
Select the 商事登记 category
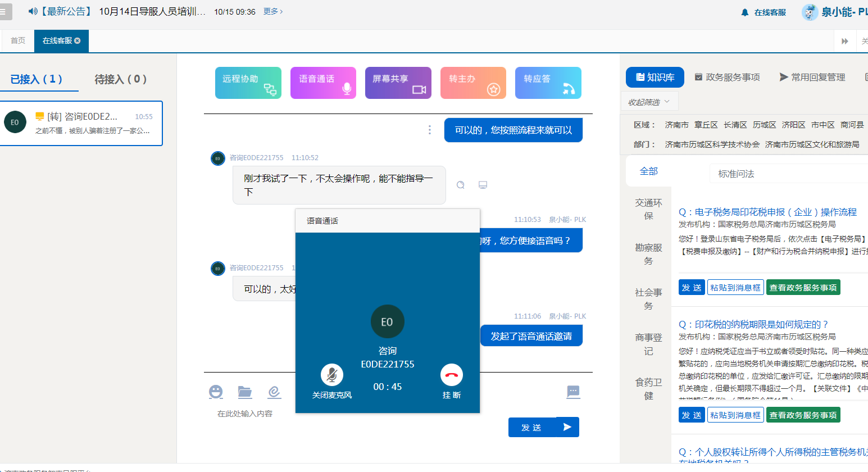649,344
